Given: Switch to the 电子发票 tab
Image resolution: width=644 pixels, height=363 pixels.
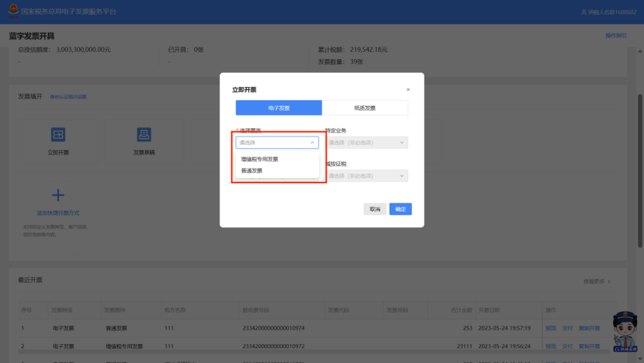Looking at the screenshot, I should click(x=278, y=108).
